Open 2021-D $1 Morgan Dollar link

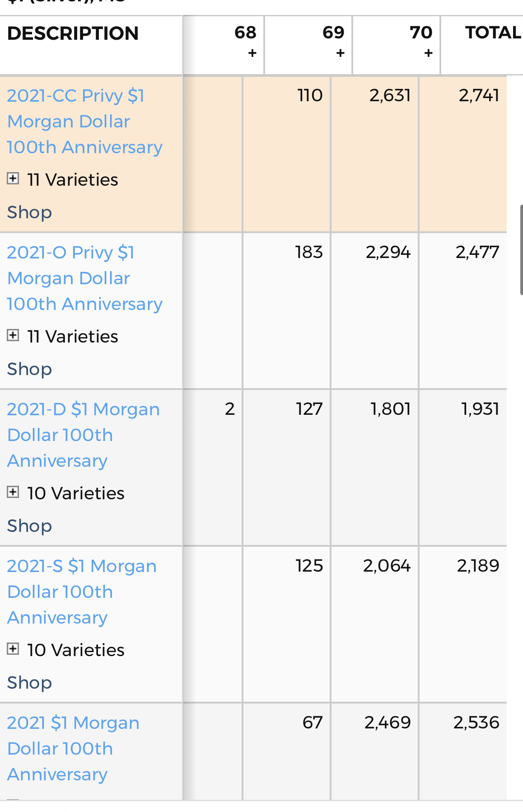click(x=83, y=435)
